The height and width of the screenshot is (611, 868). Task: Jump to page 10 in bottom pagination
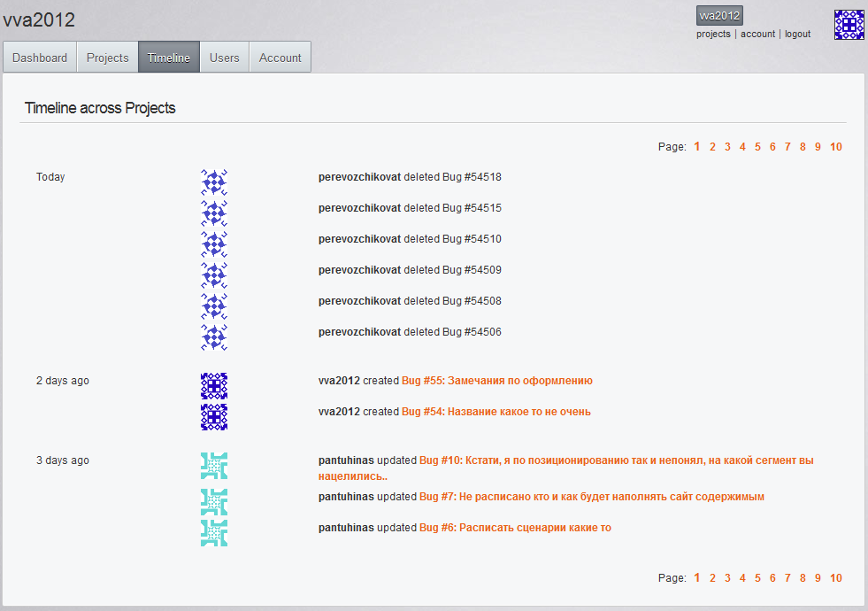coord(835,578)
